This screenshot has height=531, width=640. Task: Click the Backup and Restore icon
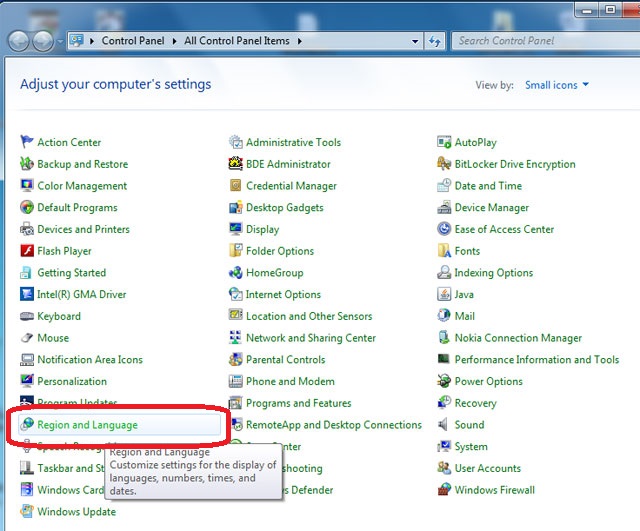[x=27, y=164]
